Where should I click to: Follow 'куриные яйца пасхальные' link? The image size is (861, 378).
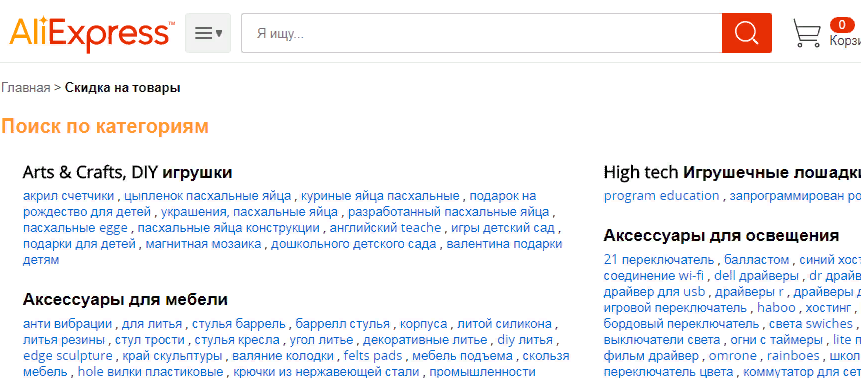tap(380, 196)
